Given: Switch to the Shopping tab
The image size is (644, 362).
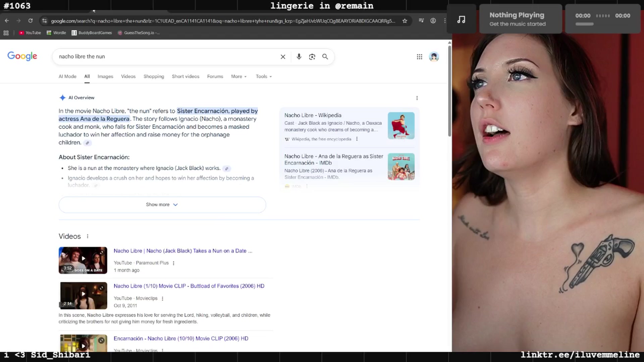Looking at the screenshot, I should [x=154, y=76].
